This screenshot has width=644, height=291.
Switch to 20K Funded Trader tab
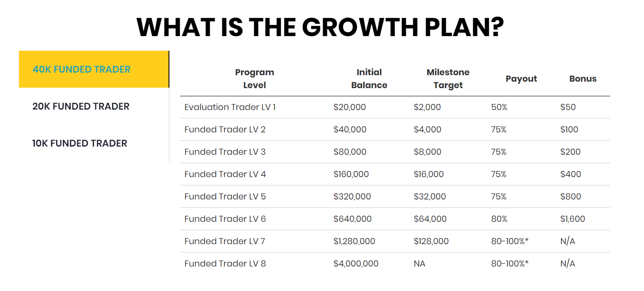coord(94,106)
